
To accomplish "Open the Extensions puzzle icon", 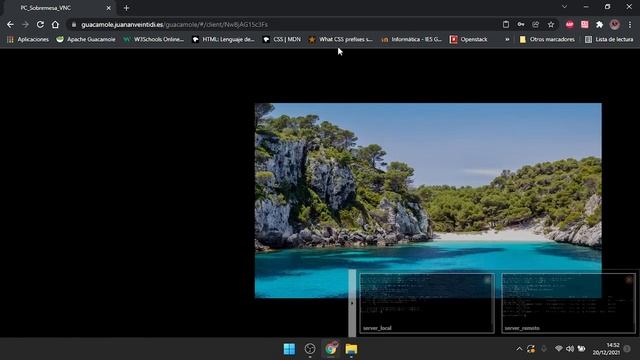I will pyautogui.click(x=599, y=24).
